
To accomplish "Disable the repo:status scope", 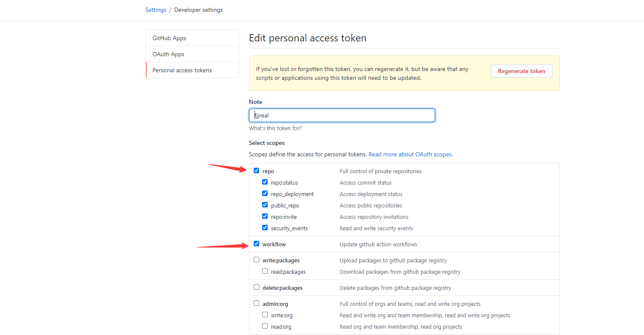I will 265,182.
